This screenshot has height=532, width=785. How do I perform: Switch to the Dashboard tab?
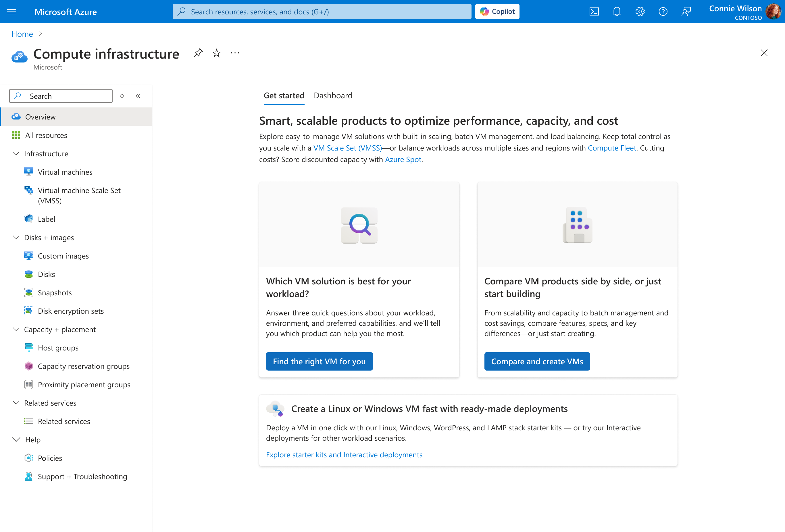point(333,96)
